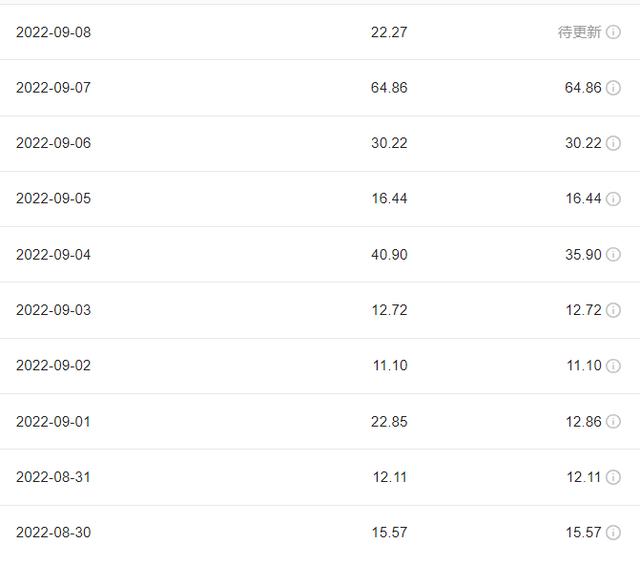The width and height of the screenshot is (640, 565).
Task: Open info icon for 2022-08-30 row
Action: pyautogui.click(x=613, y=532)
